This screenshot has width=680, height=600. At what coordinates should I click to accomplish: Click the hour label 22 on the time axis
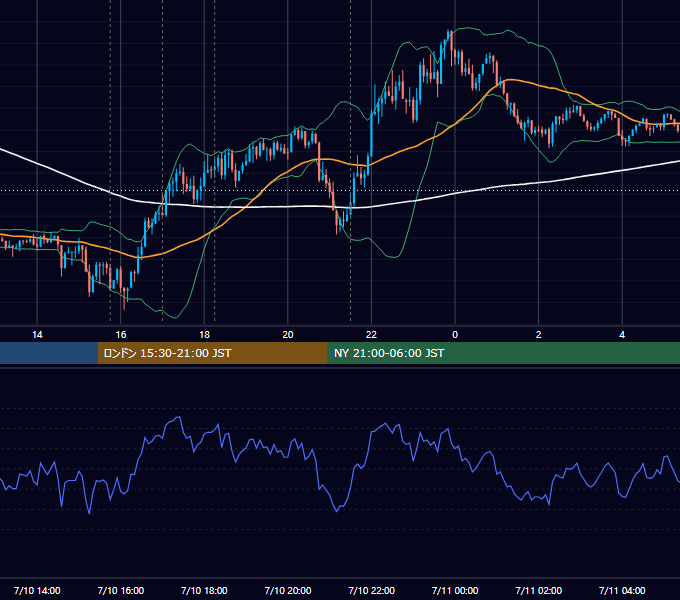(371, 335)
